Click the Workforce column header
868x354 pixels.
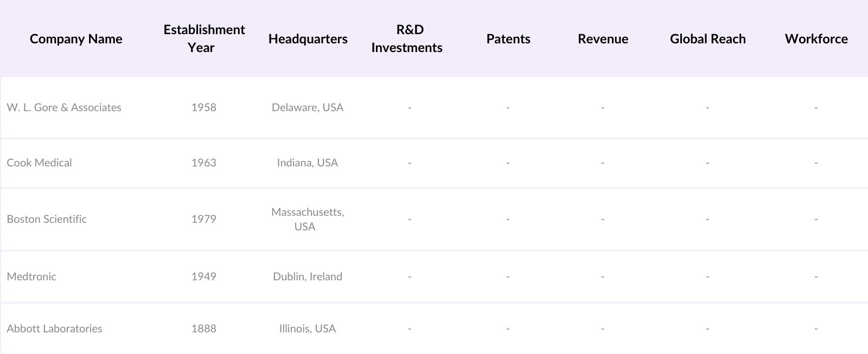pos(816,39)
